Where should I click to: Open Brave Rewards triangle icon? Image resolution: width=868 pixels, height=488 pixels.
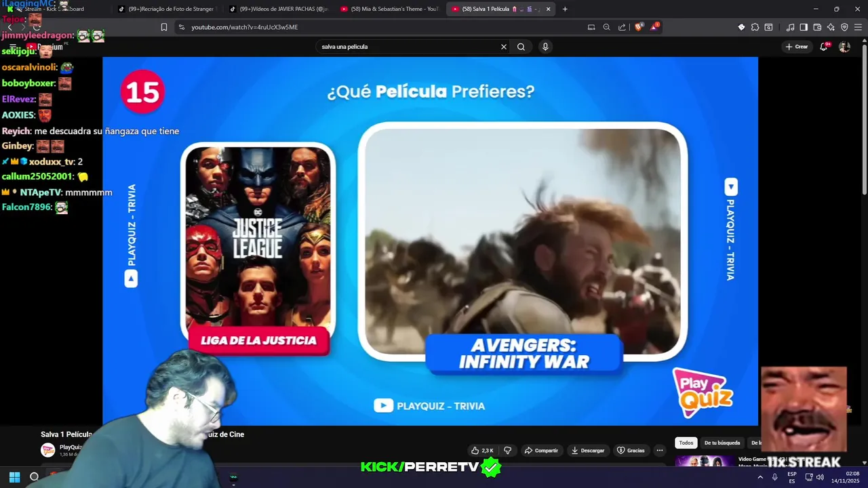[x=654, y=27]
